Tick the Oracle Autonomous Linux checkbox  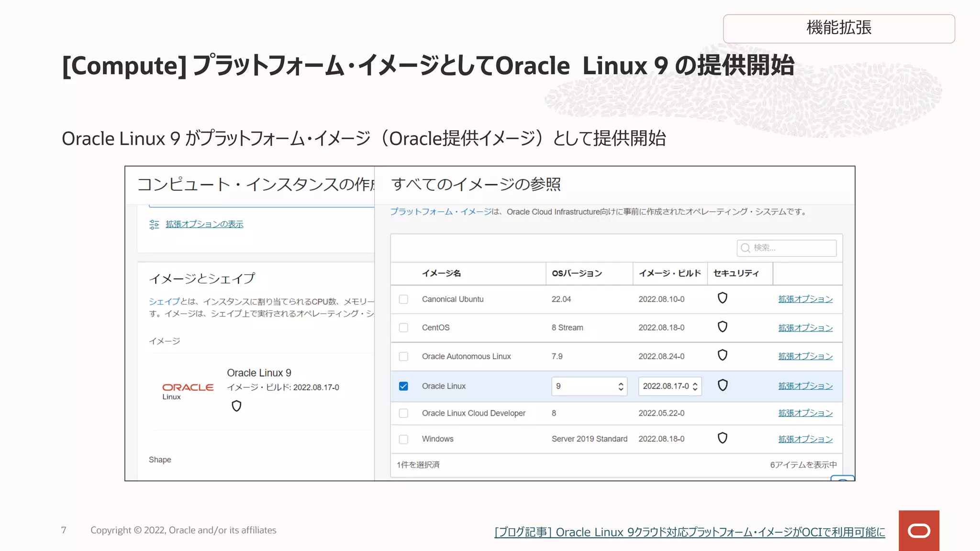(x=403, y=356)
